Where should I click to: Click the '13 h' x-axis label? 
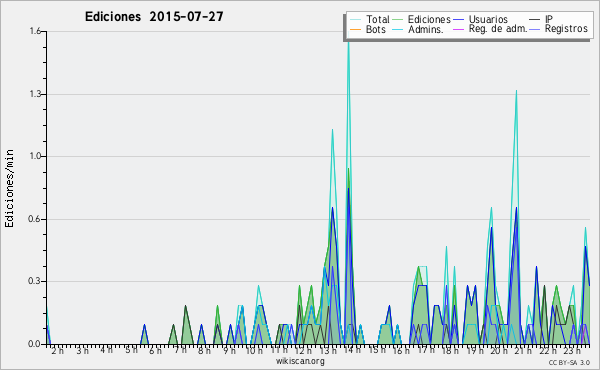click(x=328, y=350)
